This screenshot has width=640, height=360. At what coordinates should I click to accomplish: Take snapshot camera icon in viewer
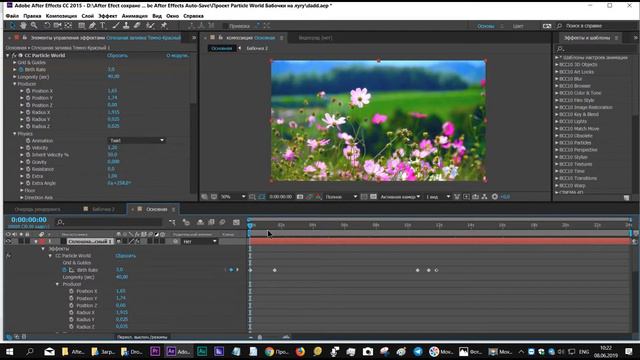point(300,197)
